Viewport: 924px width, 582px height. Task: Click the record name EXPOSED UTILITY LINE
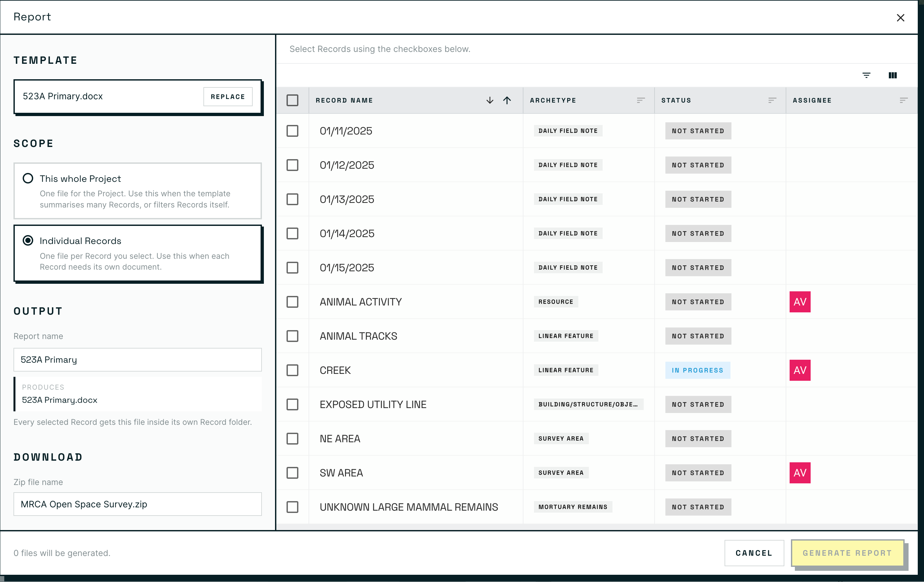point(373,404)
